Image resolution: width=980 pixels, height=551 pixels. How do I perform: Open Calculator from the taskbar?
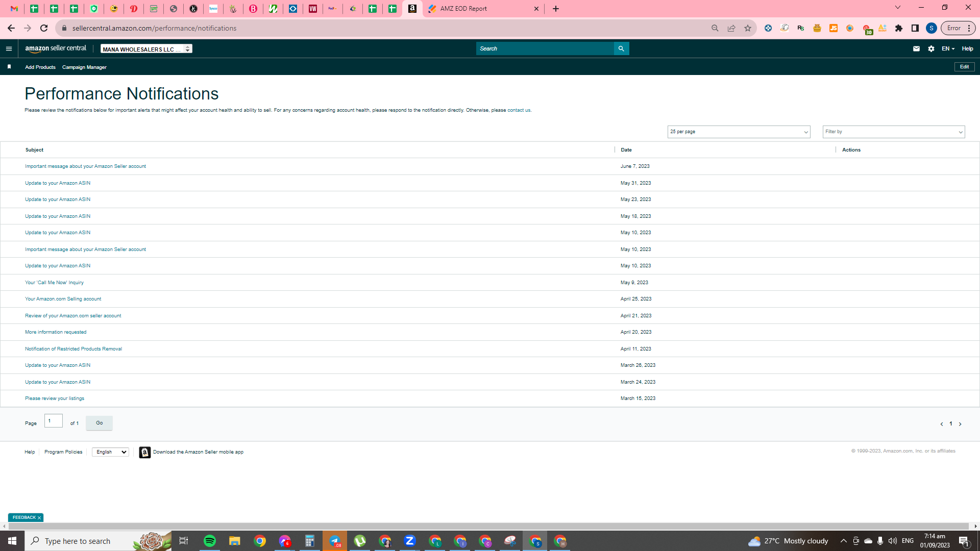pyautogui.click(x=310, y=541)
